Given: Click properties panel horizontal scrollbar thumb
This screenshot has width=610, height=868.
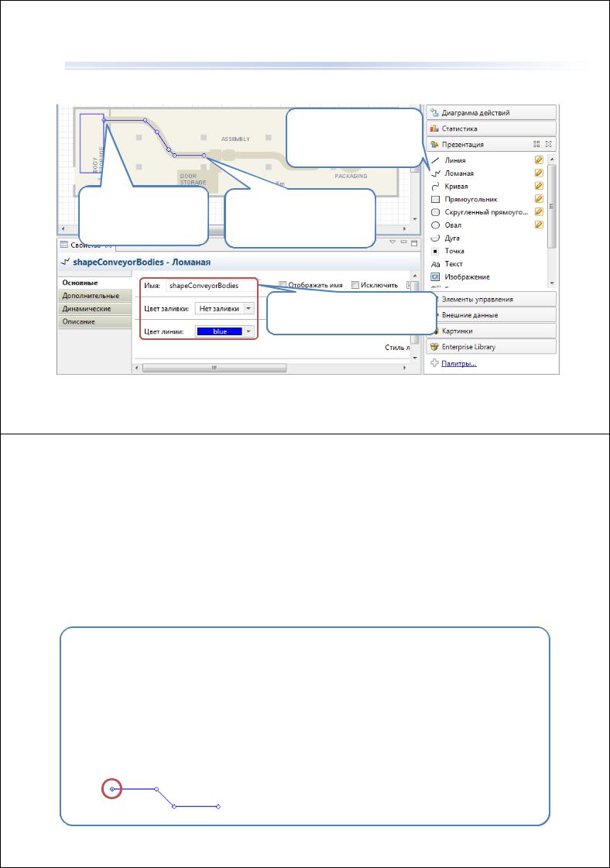Looking at the screenshot, I should 214,368.
